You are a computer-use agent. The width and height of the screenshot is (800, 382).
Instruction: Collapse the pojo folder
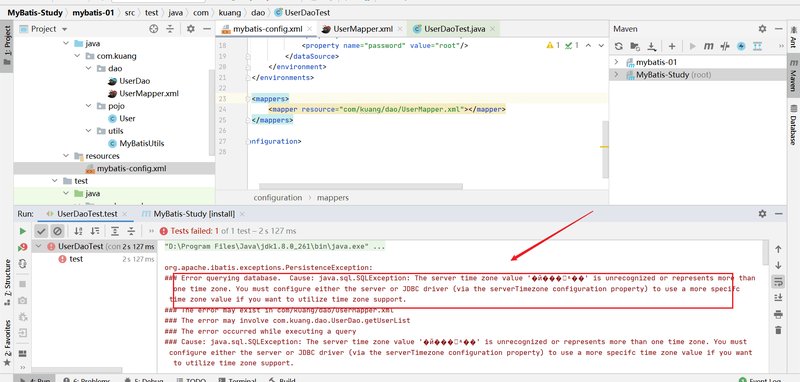89,106
